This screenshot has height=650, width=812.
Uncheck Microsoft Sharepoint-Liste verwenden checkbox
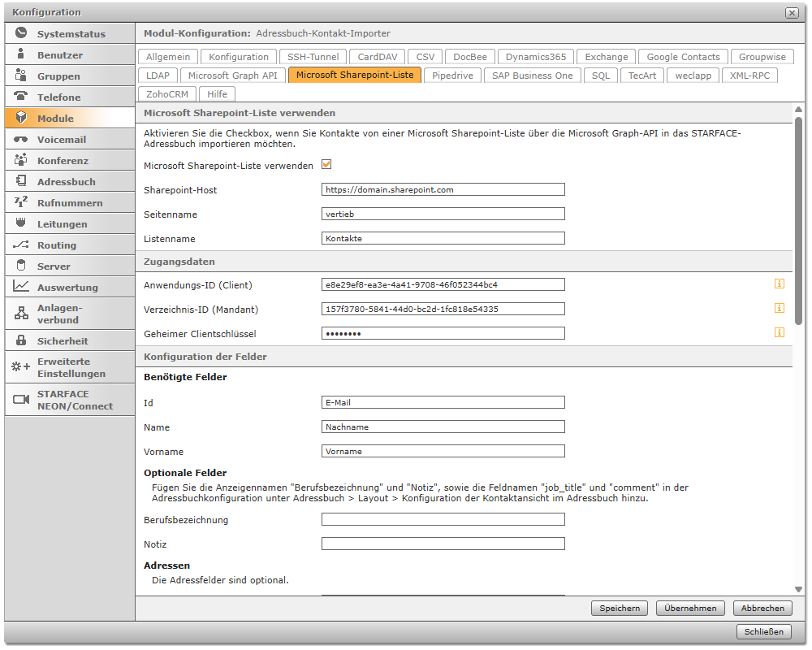pos(326,165)
